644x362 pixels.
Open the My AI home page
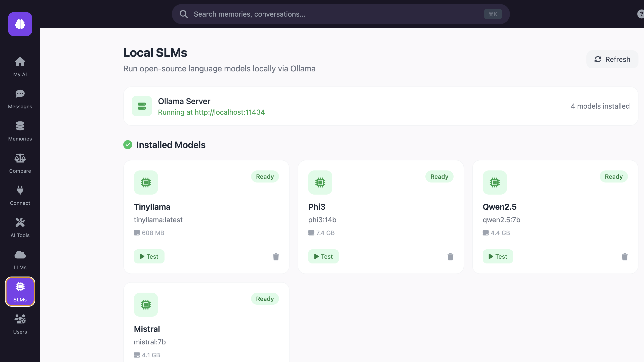coord(20,66)
